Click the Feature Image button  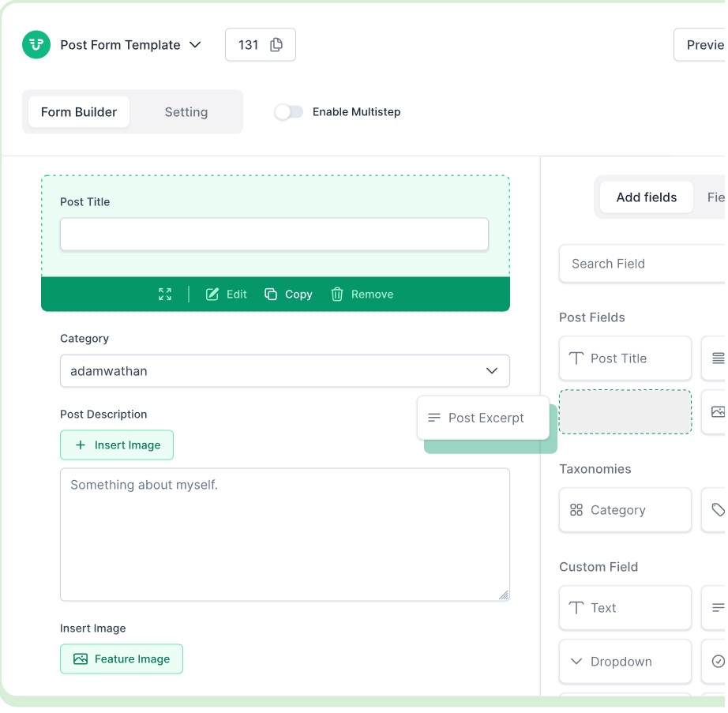pyautogui.click(x=121, y=659)
